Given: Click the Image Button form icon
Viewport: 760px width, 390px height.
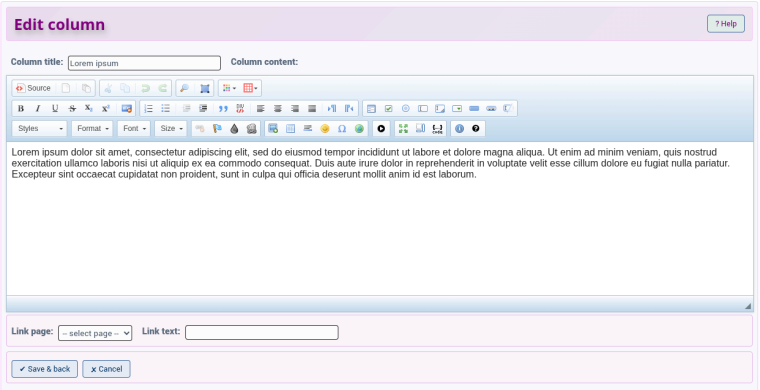Looking at the screenshot, I should [x=491, y=109].
